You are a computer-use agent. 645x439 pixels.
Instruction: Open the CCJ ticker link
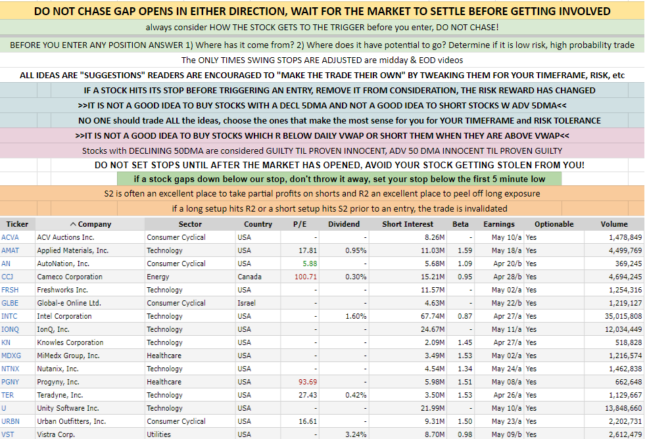tap(7, 277)
